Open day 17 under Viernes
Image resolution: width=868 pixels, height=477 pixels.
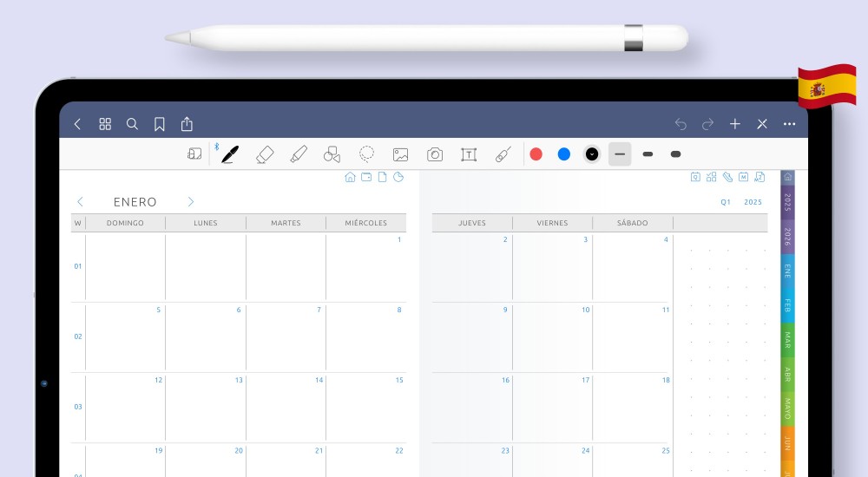pos(585,380)
